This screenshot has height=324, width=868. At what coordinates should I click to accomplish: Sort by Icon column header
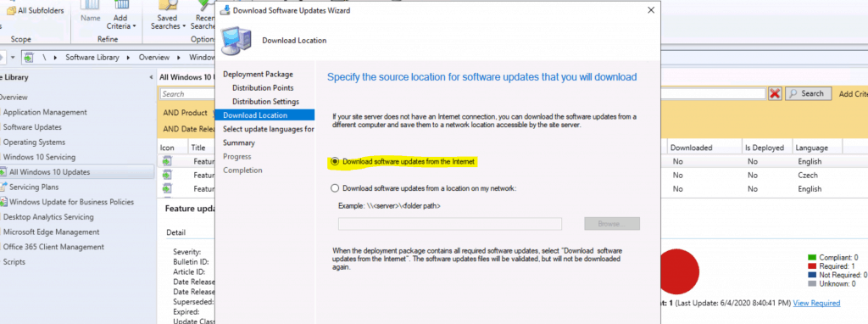167,148
